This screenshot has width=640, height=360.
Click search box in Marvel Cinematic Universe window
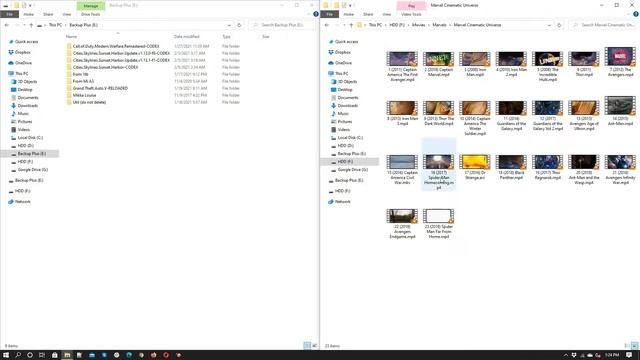(x=603, y=25)
